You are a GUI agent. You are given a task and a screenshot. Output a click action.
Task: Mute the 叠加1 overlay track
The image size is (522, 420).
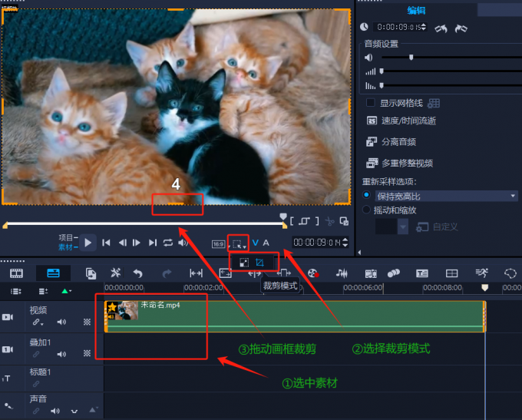point(61,354)
